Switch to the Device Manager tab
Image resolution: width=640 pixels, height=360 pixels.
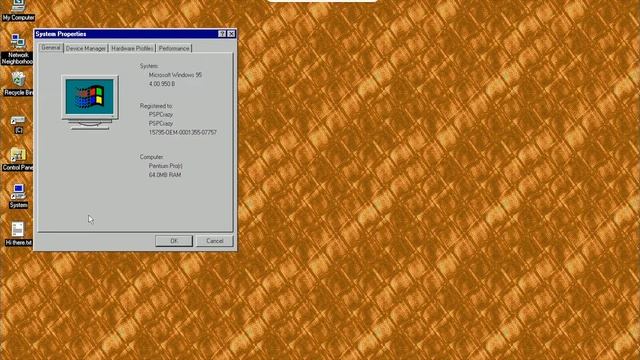86,49
